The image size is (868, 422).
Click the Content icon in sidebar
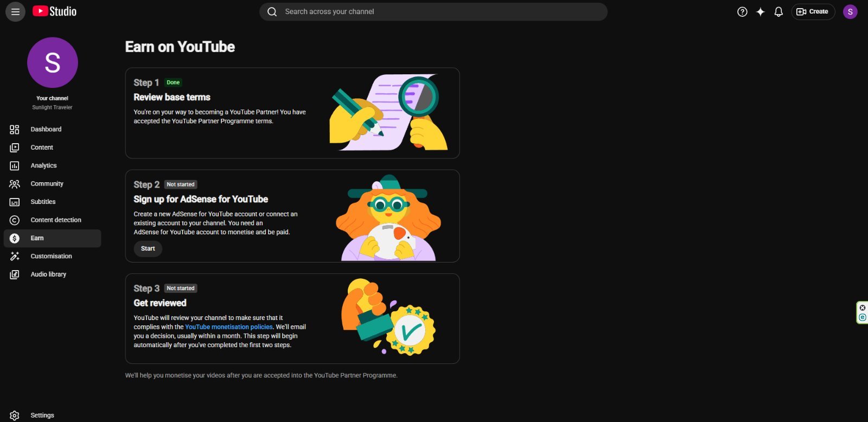(x=15, y=148)
